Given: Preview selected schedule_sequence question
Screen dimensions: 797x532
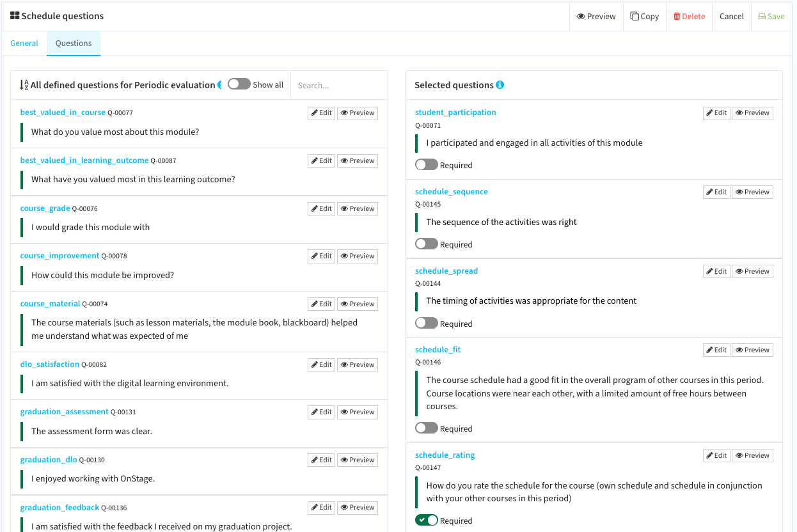Looking at the screenshot, I should pos(752,192).
